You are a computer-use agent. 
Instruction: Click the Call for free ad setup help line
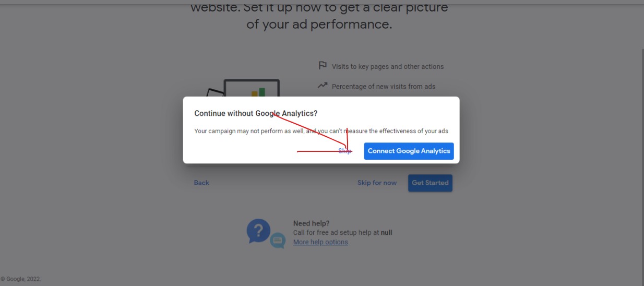click(342, 233)
